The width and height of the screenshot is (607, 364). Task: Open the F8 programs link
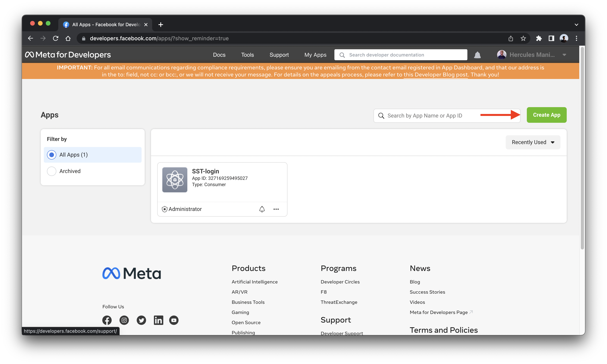(323, 292)
